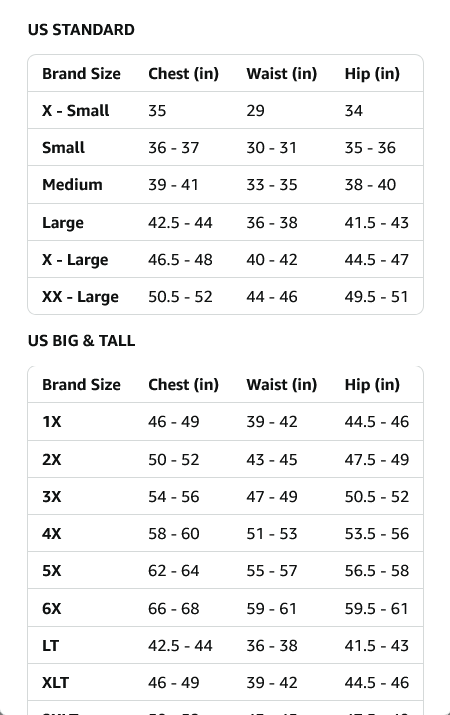The height and width of the screenshot is (715, 450).
Task: Click Waist (in) header in Big & Tall table
Action: click(282, 384)
